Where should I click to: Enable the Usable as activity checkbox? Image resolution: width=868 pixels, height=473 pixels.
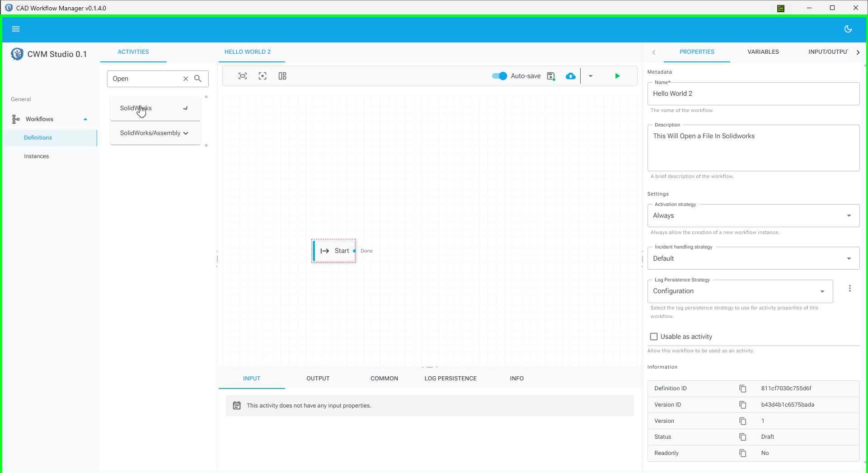tap(654, 337)
